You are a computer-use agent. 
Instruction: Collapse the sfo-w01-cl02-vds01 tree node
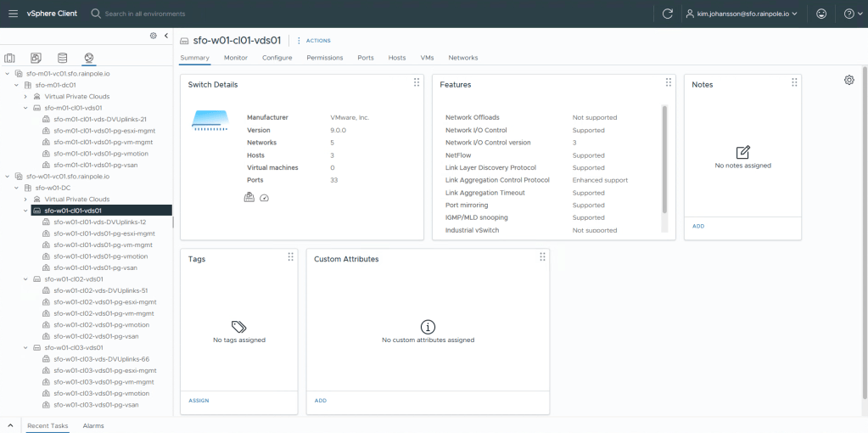[x=25, y=278]
